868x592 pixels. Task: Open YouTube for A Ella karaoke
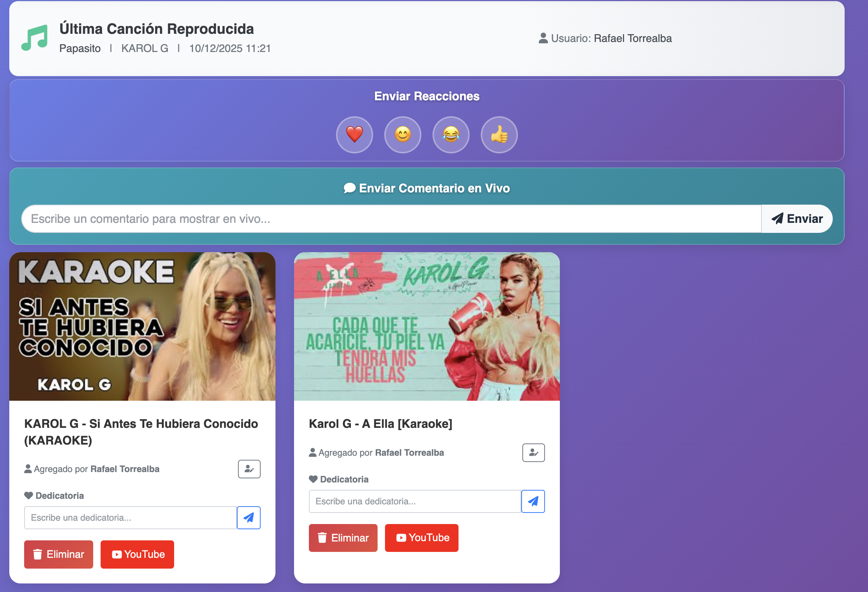[x=421, y=537]
